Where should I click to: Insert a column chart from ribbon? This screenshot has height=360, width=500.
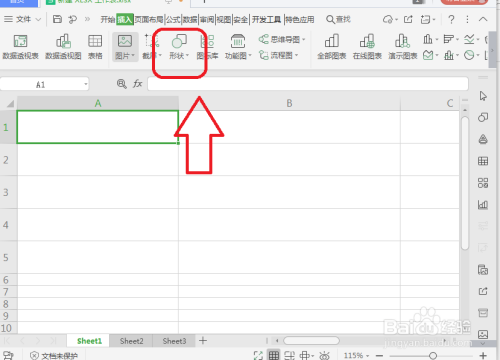point(430,39)
